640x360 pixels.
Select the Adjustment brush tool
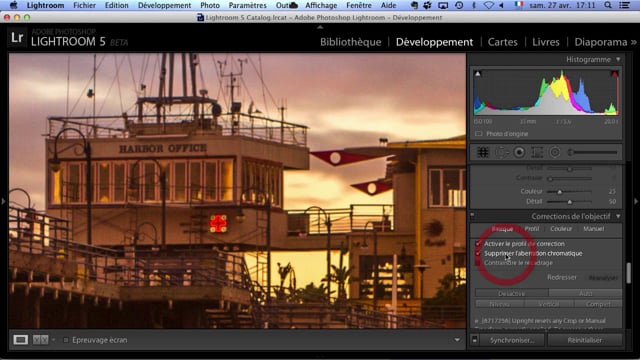pyautogui.click(x=592, y=152)
